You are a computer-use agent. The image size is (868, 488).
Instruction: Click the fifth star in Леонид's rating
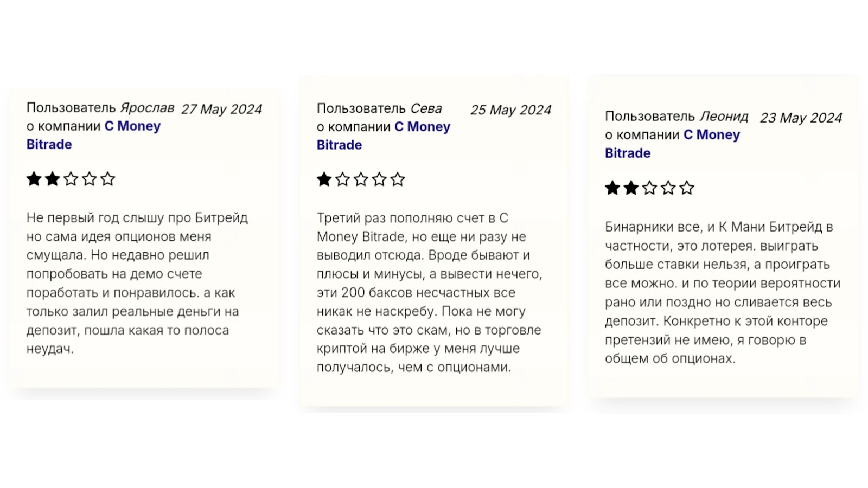[686, 188]
